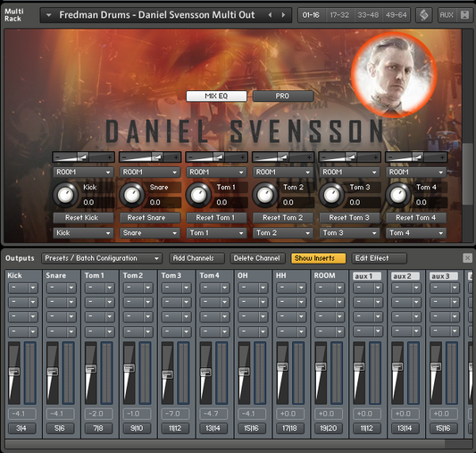
Task: Open the Kick output routing dropdown
Action: (83, 233)
